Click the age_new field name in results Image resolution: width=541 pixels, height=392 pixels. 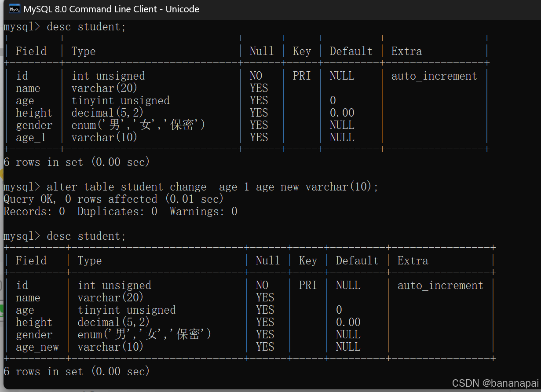coord(37,347)
